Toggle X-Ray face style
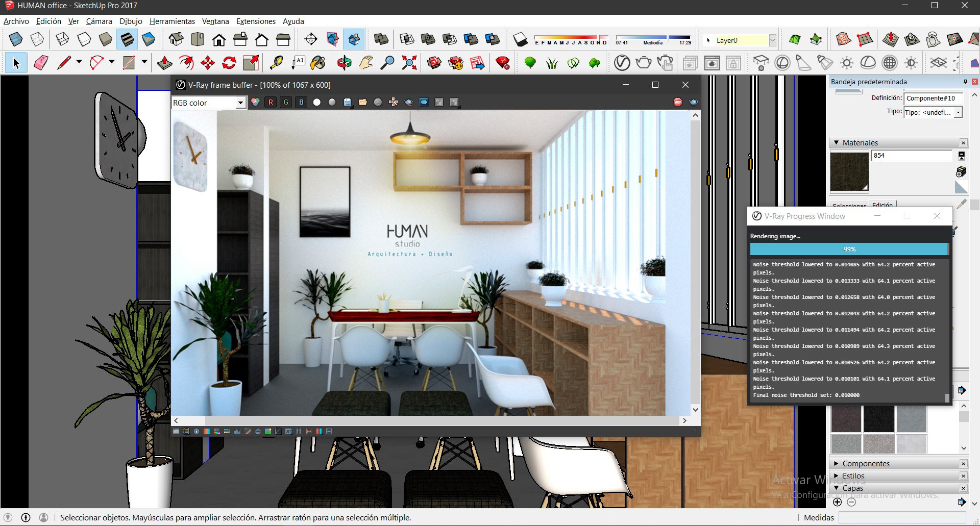Screen dimensions: 980x526 click(x=16, y=39)
